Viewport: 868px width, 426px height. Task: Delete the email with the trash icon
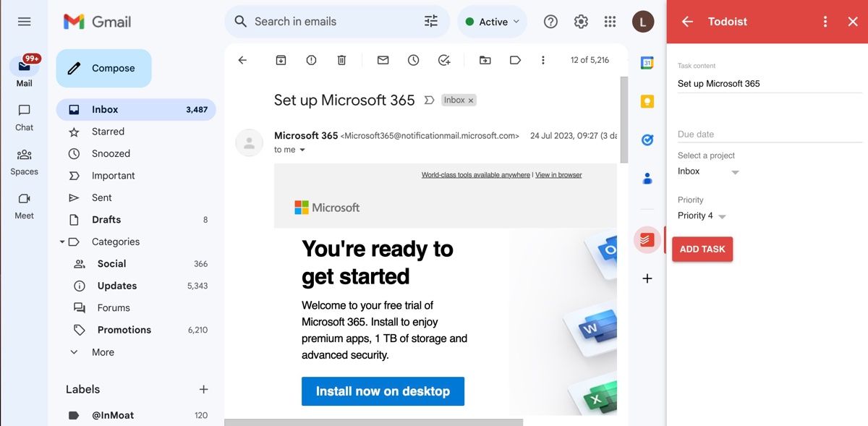[x=341, y=60]
